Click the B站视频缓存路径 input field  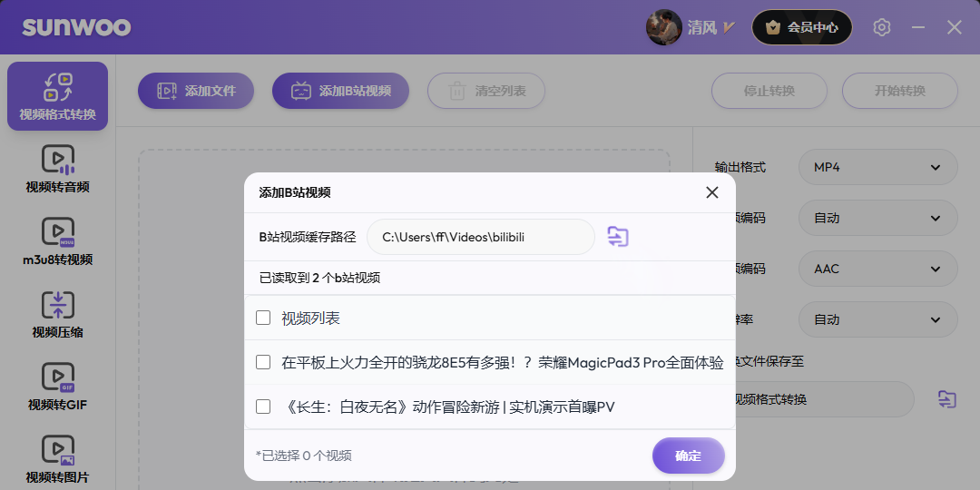point(480,237)
